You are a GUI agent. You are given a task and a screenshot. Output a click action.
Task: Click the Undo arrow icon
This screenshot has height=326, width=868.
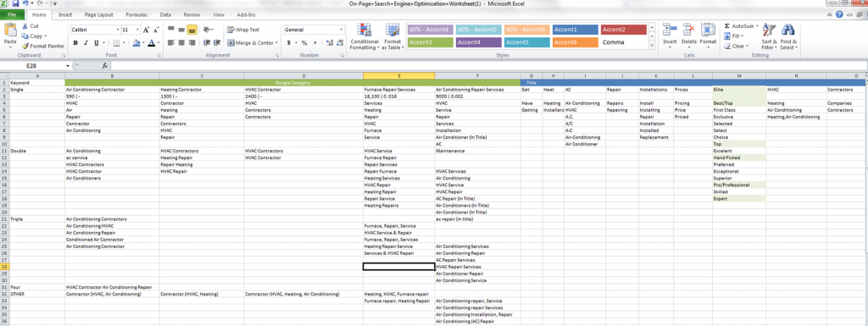(26, 3)
